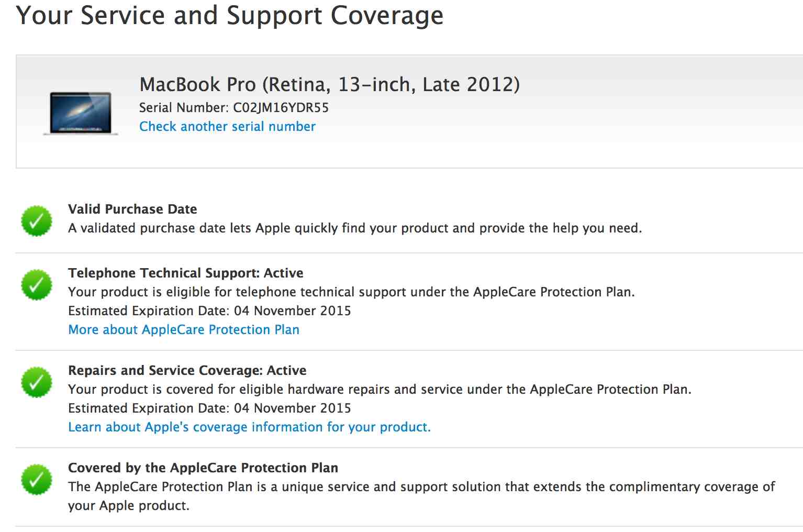The height and width of the screenshot is (532, 803).
Task: Click eligible hardware repairs description sentence
Action: coord(380,390)
